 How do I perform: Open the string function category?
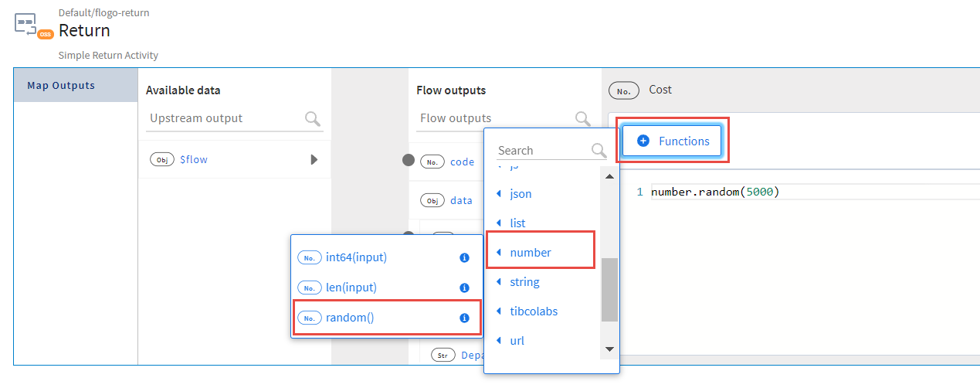(x=524, y=282)
